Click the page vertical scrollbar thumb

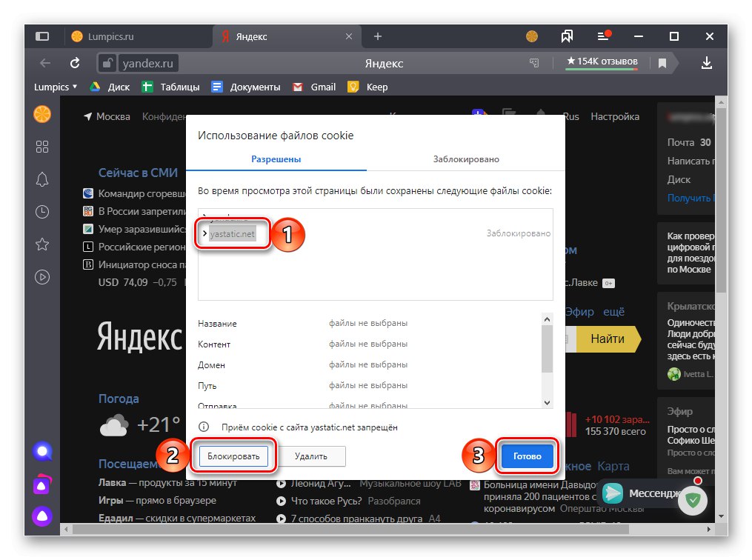pos(721,199)
